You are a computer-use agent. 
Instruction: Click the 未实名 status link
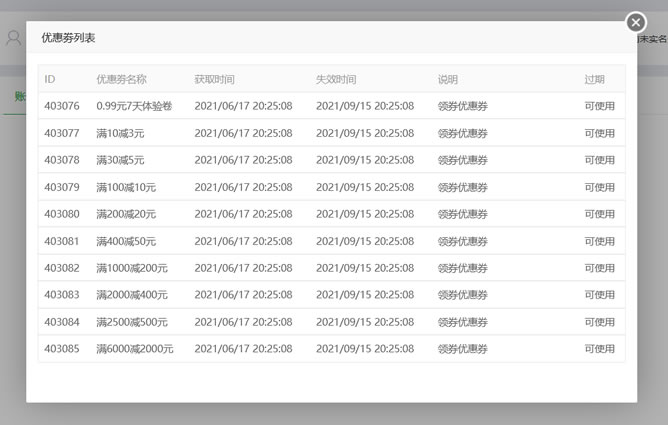point(652,39)
